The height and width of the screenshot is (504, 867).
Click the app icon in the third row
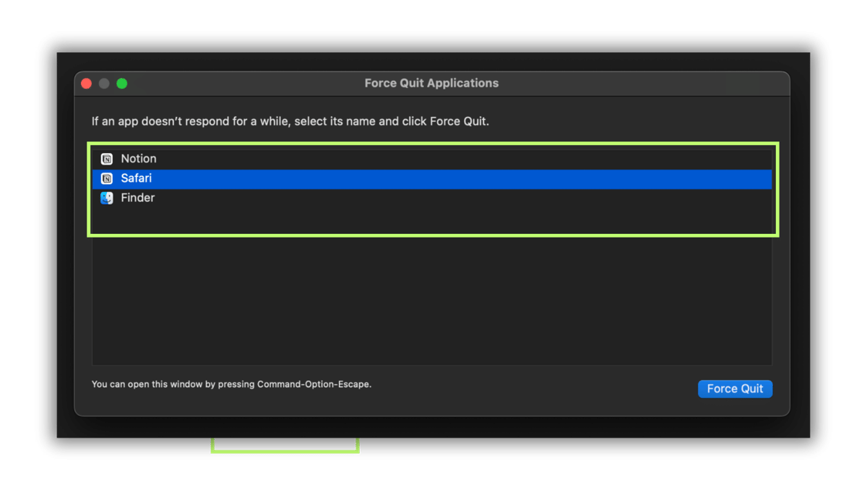coord(106,198)
